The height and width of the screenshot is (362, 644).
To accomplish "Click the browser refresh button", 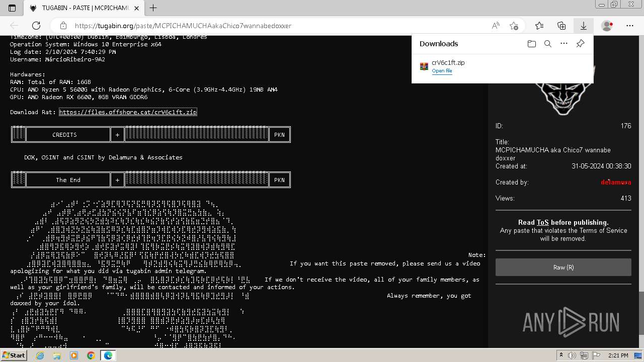I will [x=36, y=26].
